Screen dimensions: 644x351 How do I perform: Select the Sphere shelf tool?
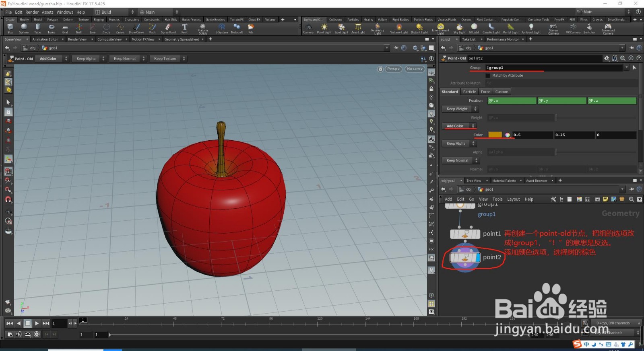pyautogui.click(x=24, y=29)
